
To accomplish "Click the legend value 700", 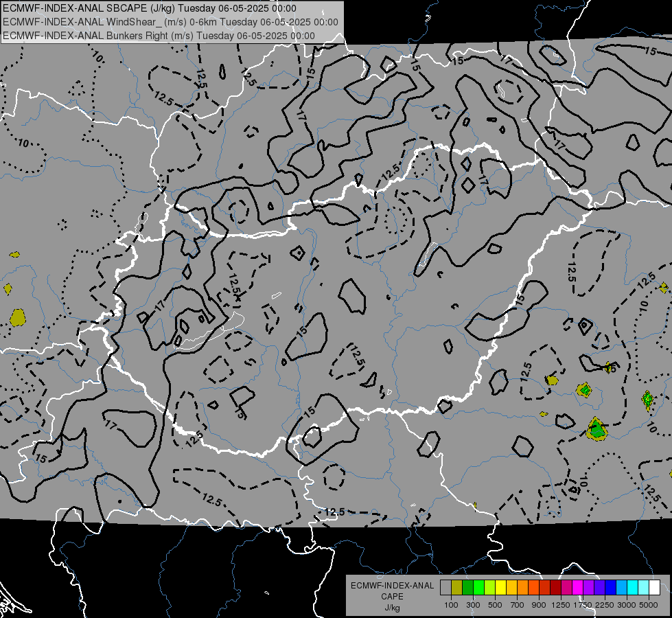I will pos(518,605).
